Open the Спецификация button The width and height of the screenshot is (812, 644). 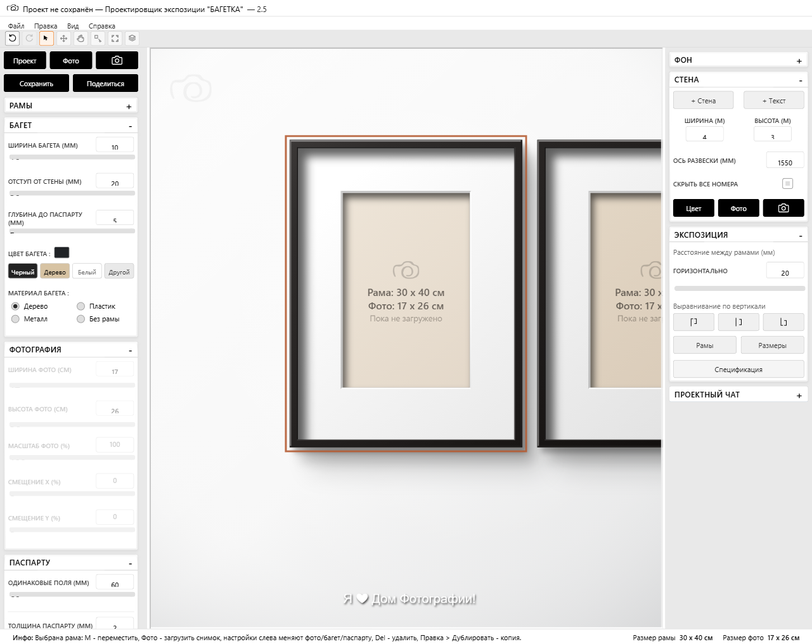point(738,369)
